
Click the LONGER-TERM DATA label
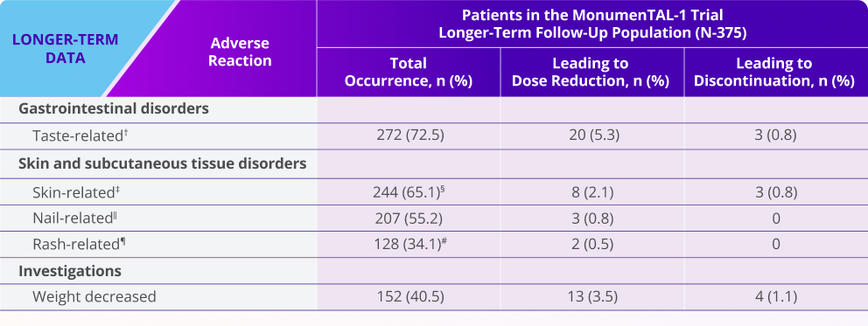coord(66,49)
